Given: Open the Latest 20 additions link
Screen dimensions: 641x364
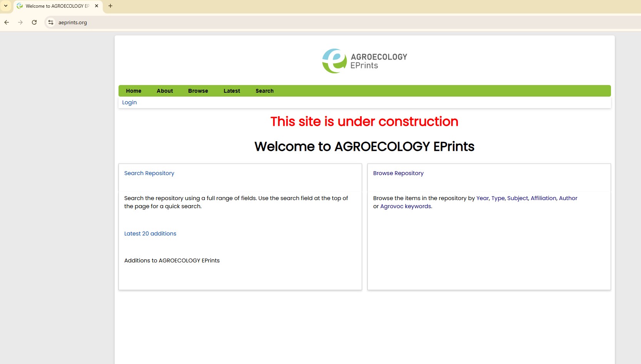Looking at the screenshot, I should pos(150,234).
